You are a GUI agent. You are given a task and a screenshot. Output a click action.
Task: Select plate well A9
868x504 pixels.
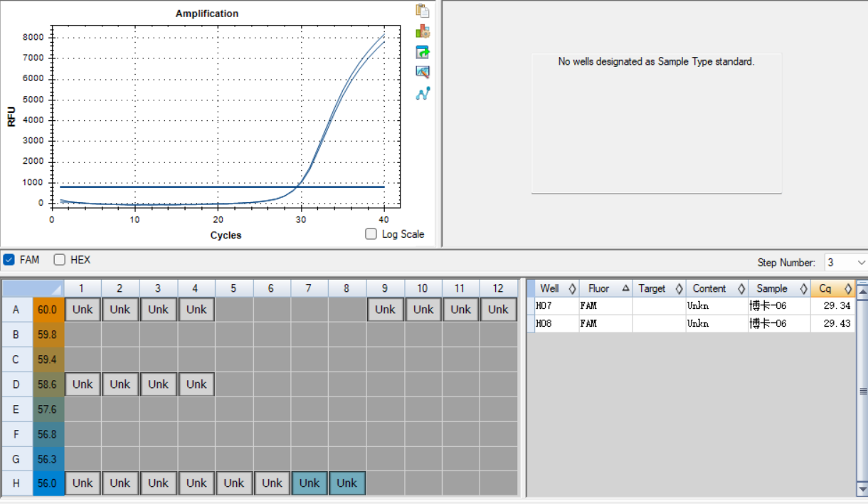click(x=385, y=310)
